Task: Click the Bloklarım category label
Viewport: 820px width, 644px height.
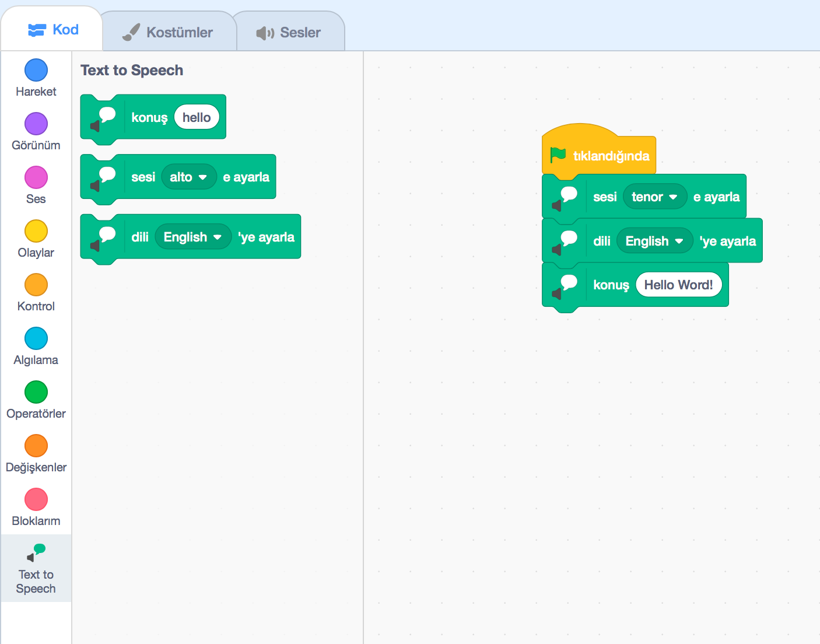Action: point(36,521)
